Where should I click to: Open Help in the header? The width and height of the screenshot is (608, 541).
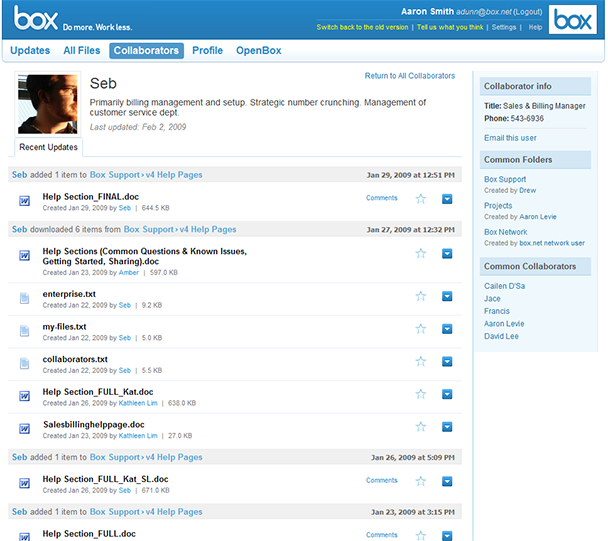pyautogui.click(x=535, y=27)
